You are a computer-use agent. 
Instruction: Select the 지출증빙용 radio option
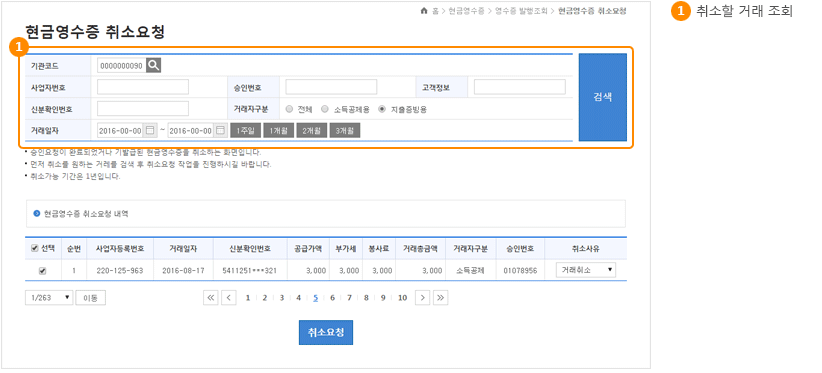pos(382,109)
